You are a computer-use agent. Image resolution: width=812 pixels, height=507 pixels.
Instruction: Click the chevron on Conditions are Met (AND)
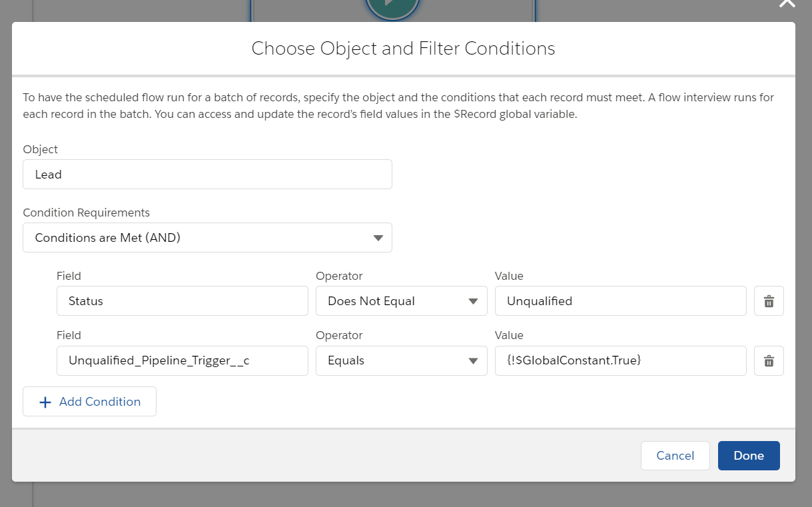coord(378,237)
